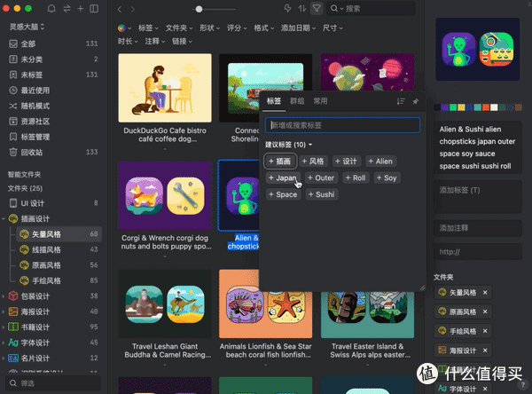Click the add plus icon in top bar
Viewport: 532px width, 394px height.
[x=81, y=9]
